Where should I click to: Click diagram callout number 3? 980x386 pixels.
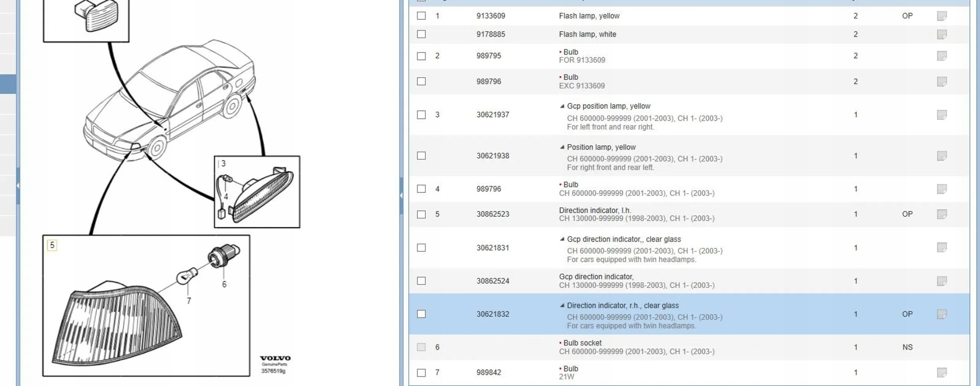tap(223, 163)
